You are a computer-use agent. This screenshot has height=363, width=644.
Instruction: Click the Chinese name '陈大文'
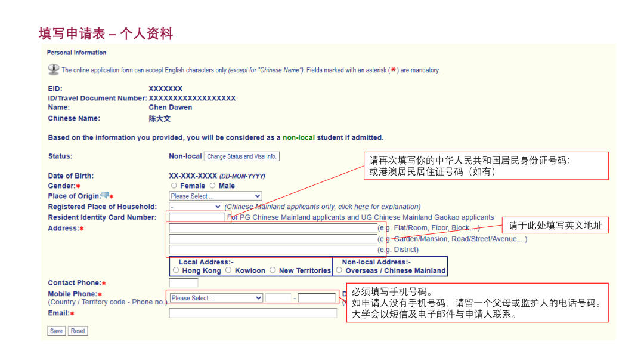159,118
